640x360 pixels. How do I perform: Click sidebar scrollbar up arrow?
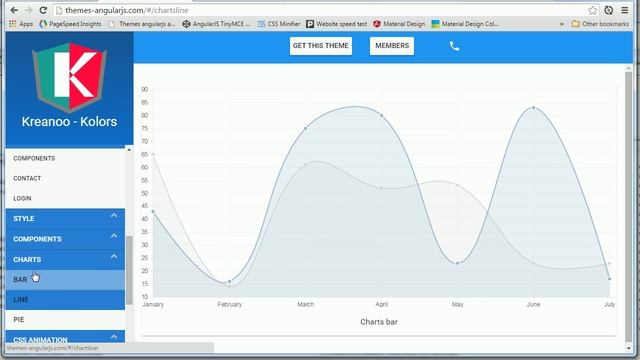tap(129, 149)
